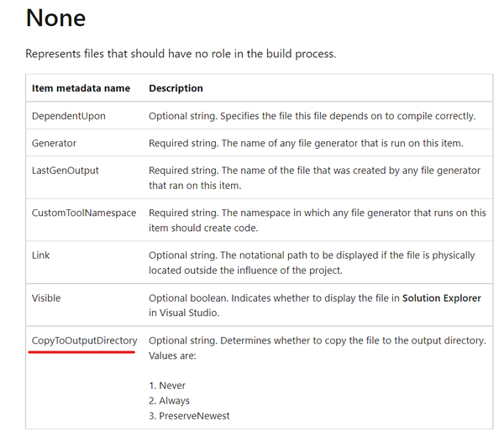Image resolution: width=504 pixels, height=437 pixels.
Task: Select the DependentUpon metadata name
Action: pyautogui.click(x=69, y=116)
